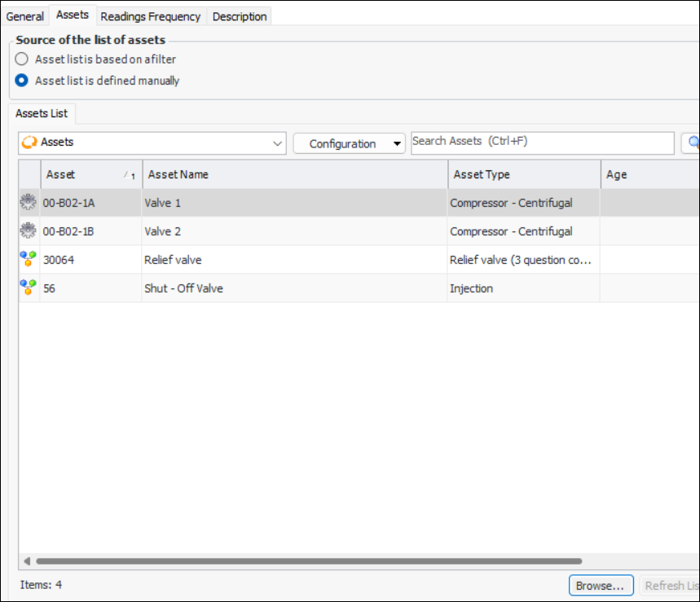This screenshot has width=700, height=602.
Task: Click the gear icon for asset 00-B02-1B
Action: [29, 231]
